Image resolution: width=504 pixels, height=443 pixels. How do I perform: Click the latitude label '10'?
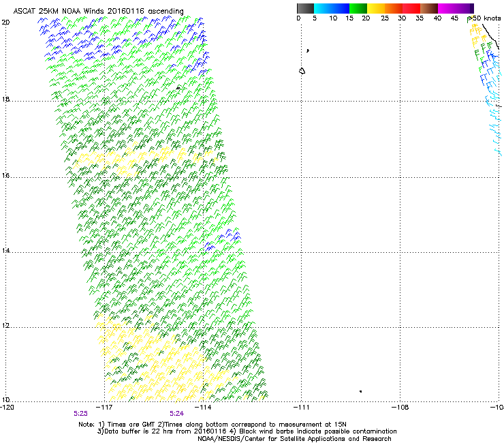[5, 399]
